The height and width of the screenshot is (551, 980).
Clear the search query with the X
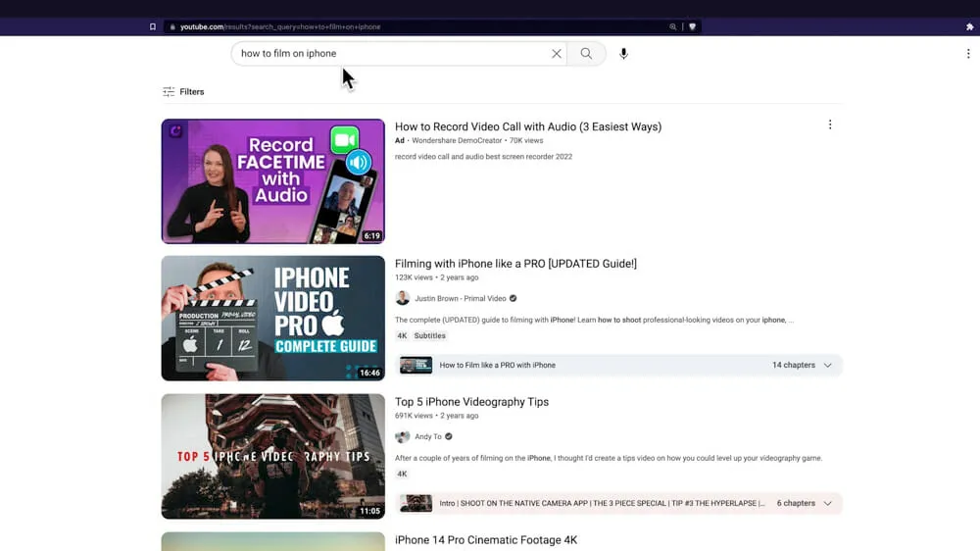pyautogui.click(x=557, y=54)
